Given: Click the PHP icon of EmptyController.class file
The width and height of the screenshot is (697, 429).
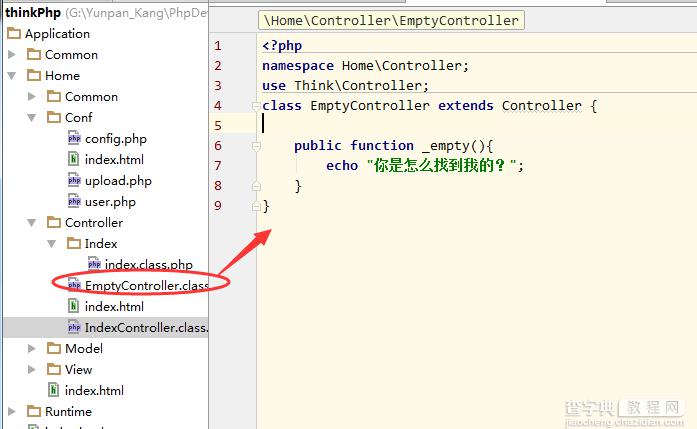Looking at the screenshot, I should point(74,285).
